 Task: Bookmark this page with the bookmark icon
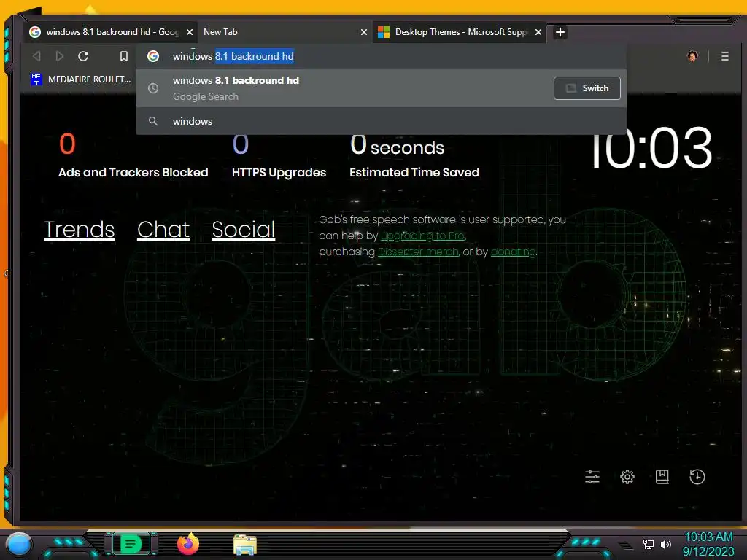pyautogui.click(x=124, y=56)
